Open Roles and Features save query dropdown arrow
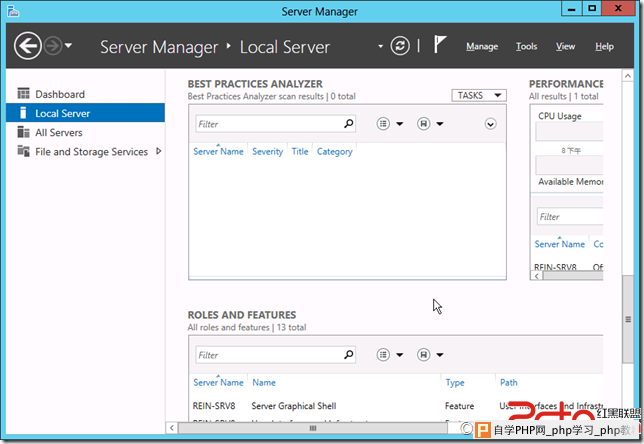The image size is (644, 444). click(440, 354)
